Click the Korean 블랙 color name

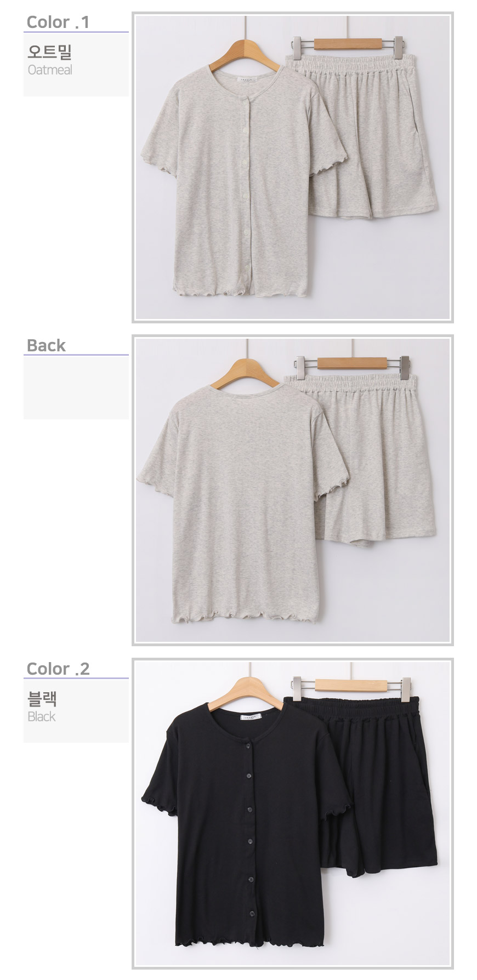[42, 699]
